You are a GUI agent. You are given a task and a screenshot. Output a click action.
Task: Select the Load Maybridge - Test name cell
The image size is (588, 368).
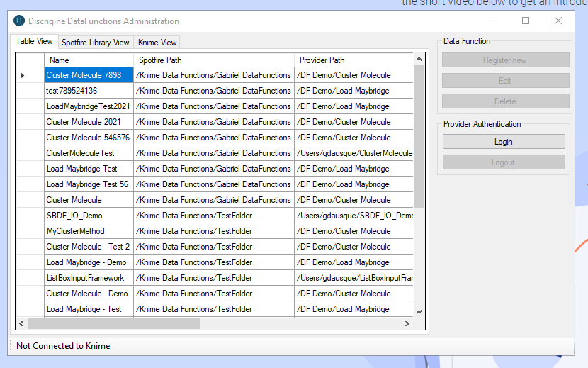[89, 309]
